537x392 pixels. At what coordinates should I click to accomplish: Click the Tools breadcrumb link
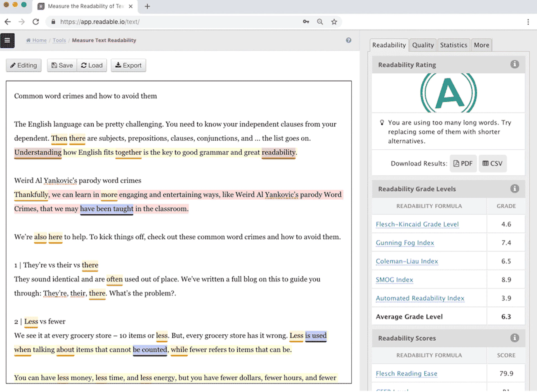59,40
